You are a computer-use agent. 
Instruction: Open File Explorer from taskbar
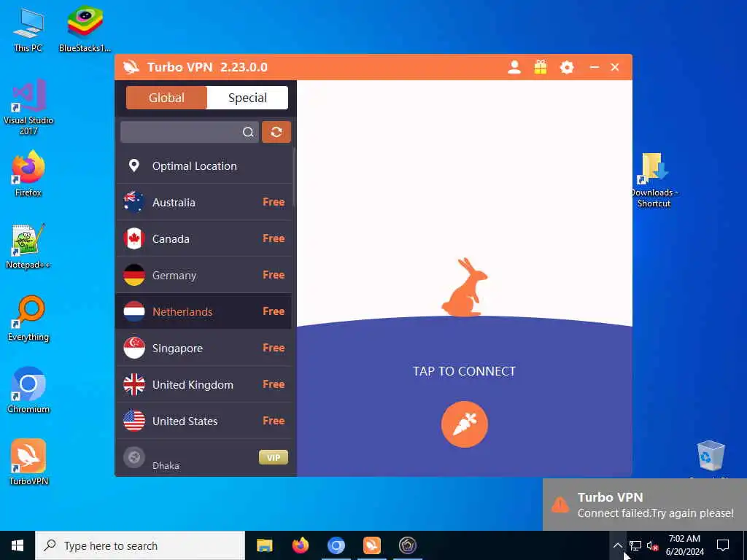pos(264,545)
